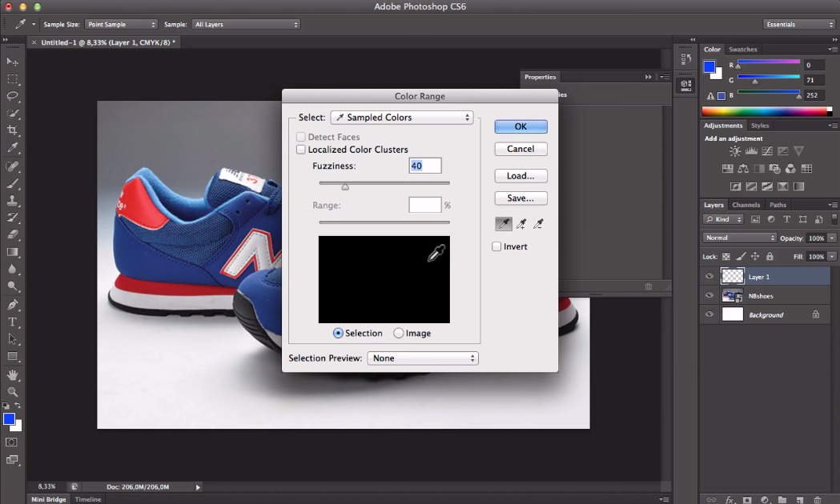The height and width of the screenshot is (504, 840).
Task: Click the foreground color swatch in toolbox
Action: coord(9,419)
